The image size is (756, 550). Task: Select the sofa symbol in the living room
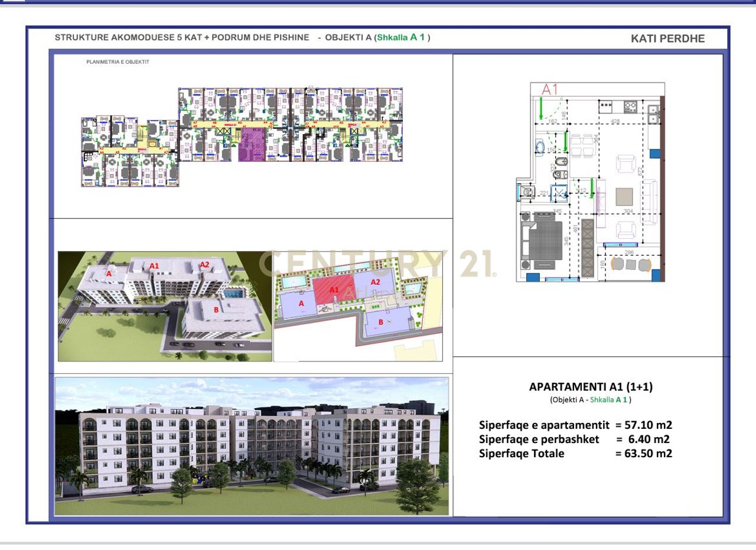(649, 203)
